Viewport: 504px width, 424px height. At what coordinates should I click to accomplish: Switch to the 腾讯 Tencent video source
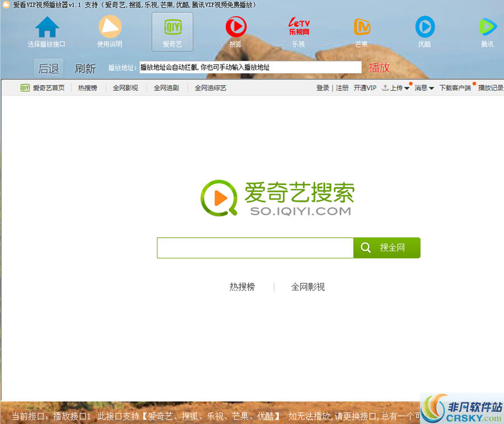click(488, 27)
